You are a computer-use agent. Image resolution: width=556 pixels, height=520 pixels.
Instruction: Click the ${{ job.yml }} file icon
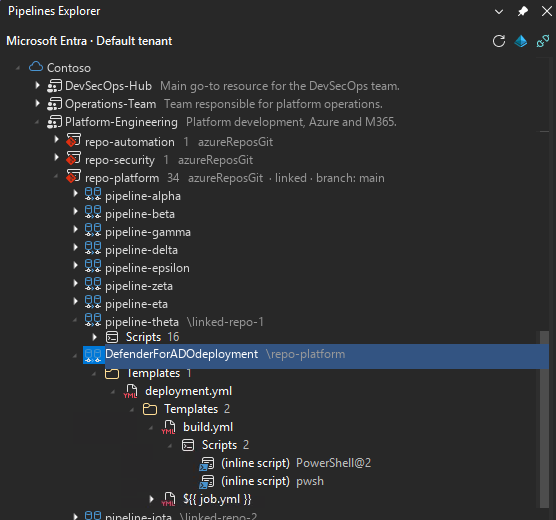tap(169, 499)
